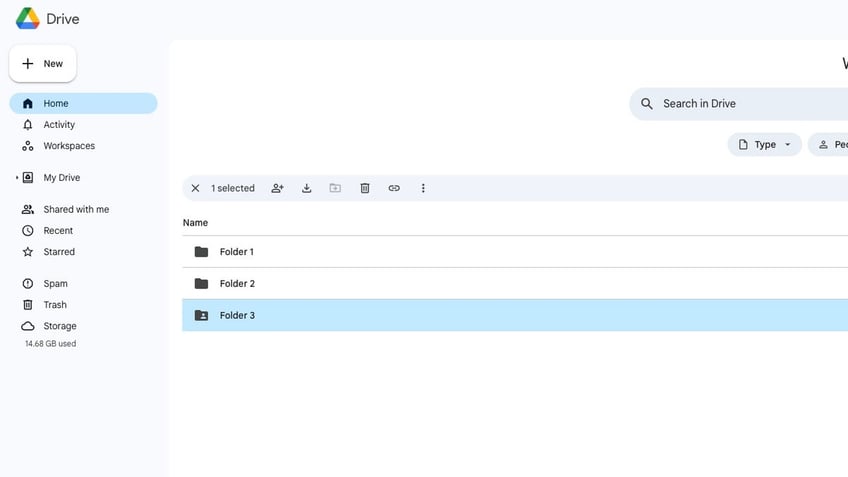Select the Folder 1 row
This screenshot has height=477, width=848.
click(x=515, y=251)
